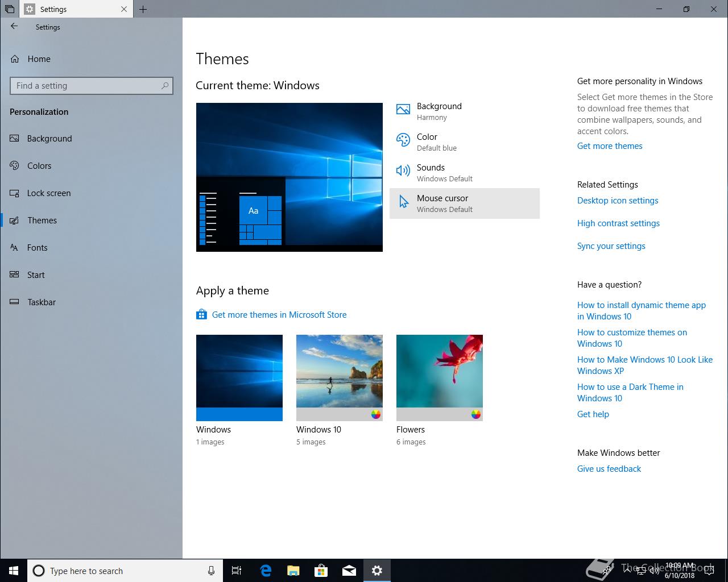Click the Find a setting search box
The height and width of the screenshot is (582, 728).
[92, 86]
